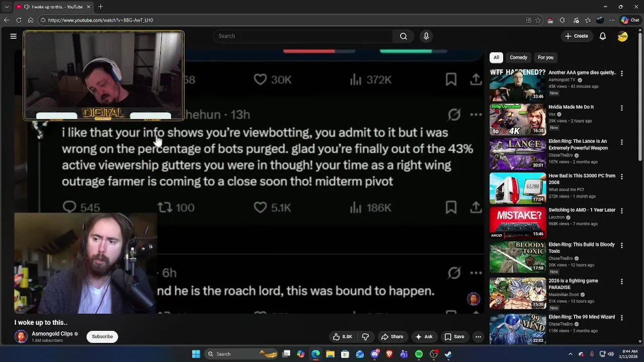Open the tab actions dropdown at the tab strip start

point(7,7)
